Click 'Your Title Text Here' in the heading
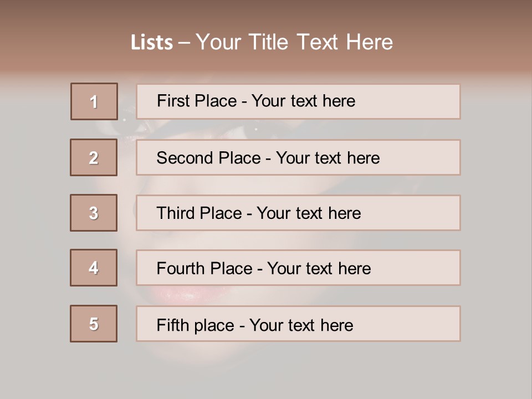The image size is (532, 399). (x=294, y=43)
